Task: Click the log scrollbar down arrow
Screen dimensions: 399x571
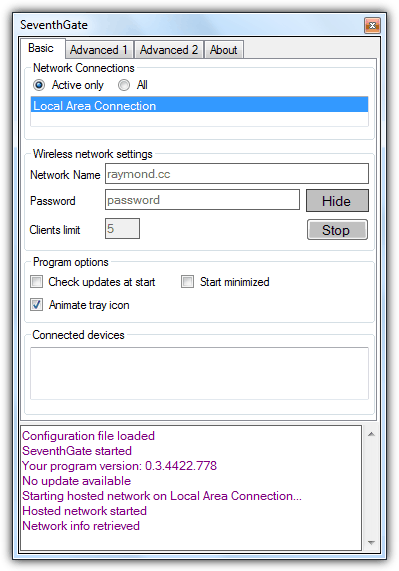Action: point(371,543)
